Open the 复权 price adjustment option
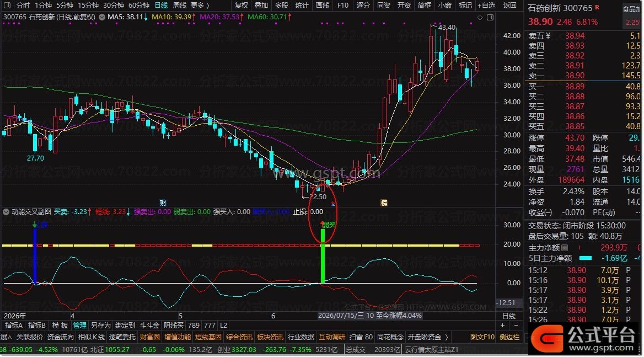Image resolution: width=644 pixels, height=357 pixels. pyautogui.click(x=241, y=6)
